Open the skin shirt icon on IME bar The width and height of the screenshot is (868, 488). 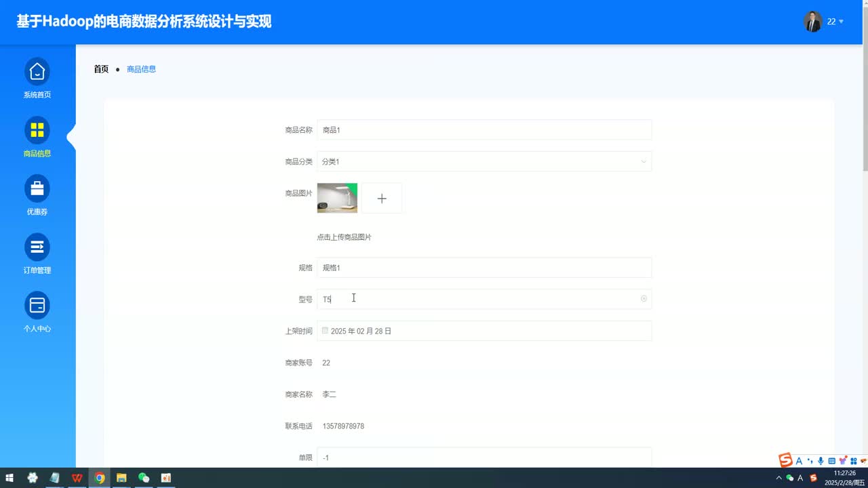843,461
